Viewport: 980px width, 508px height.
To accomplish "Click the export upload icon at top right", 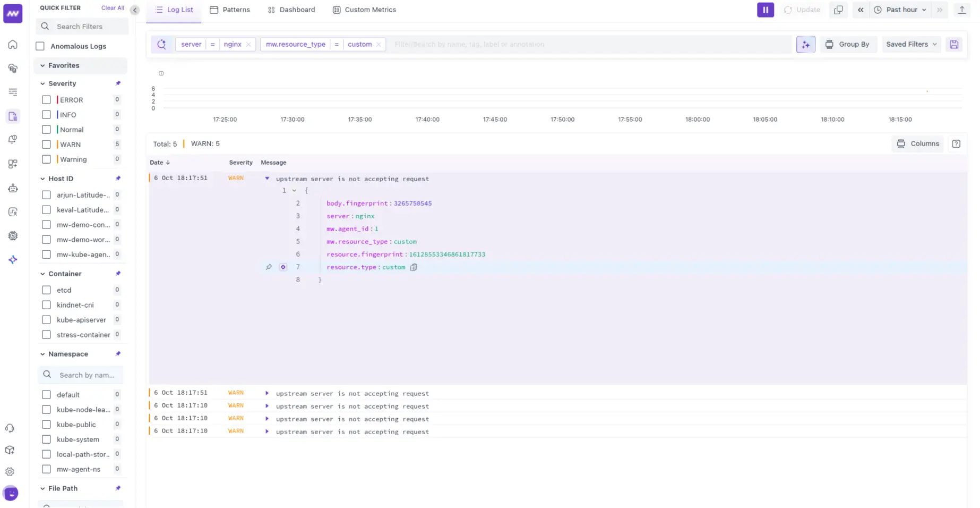I will (x=961, y=10).
